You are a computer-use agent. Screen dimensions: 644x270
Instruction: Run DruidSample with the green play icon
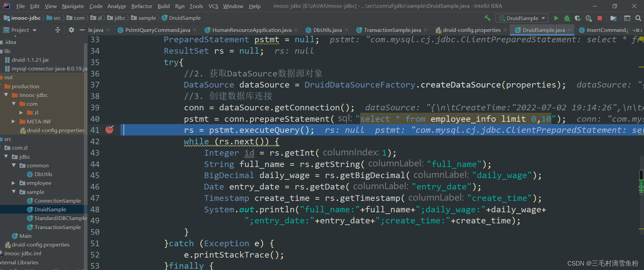point(556,18)
